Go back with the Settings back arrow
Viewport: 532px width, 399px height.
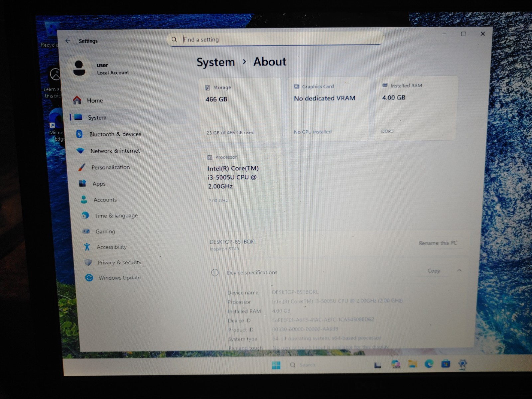point(68,41)
